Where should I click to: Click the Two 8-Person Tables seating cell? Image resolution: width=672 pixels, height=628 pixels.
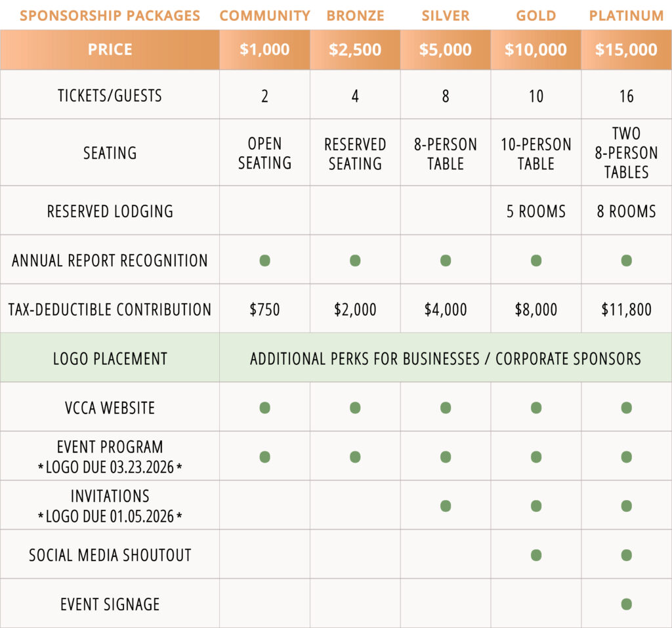pos(626,153)
